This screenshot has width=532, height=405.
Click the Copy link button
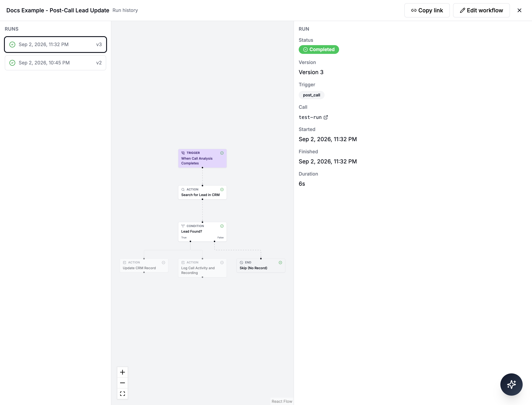pyautogui.click(x=427, y=10)
